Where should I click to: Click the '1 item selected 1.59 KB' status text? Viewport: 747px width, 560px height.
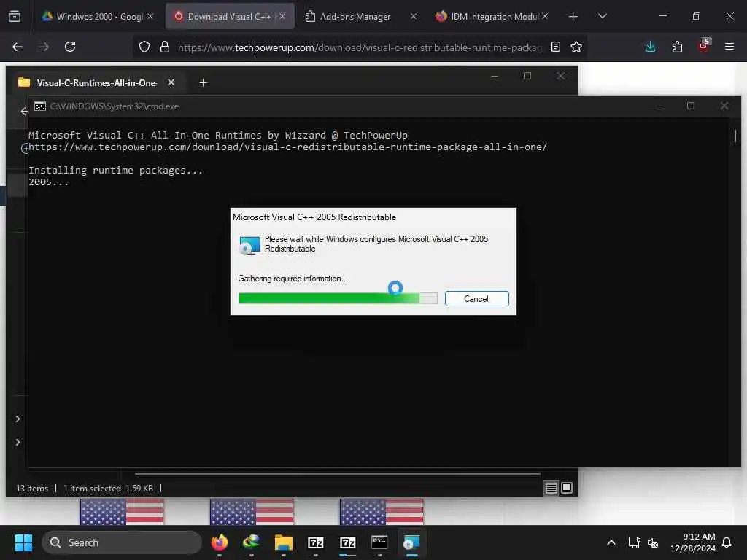coord(108,488)
